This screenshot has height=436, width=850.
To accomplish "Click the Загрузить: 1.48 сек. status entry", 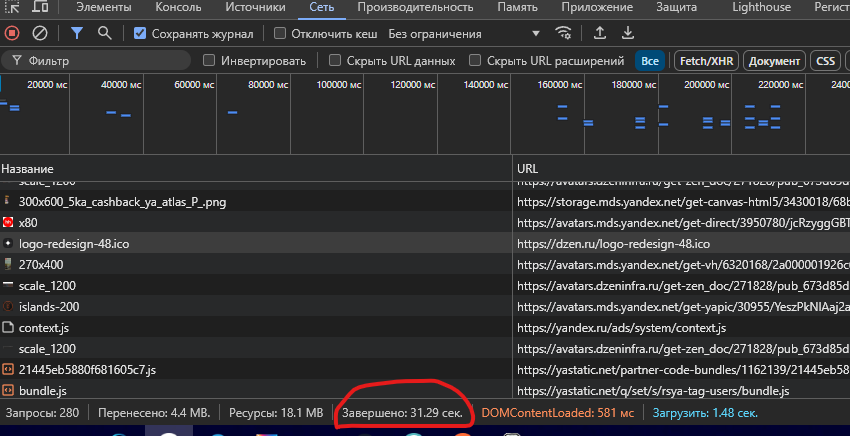I will [705, 413].
